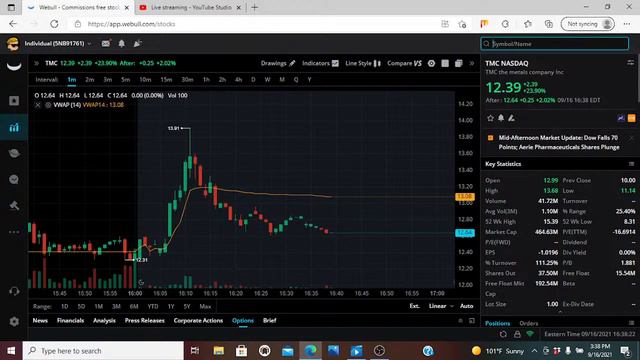
Task: Click the chart grid layout icon
Action: [x=445, y=63]
